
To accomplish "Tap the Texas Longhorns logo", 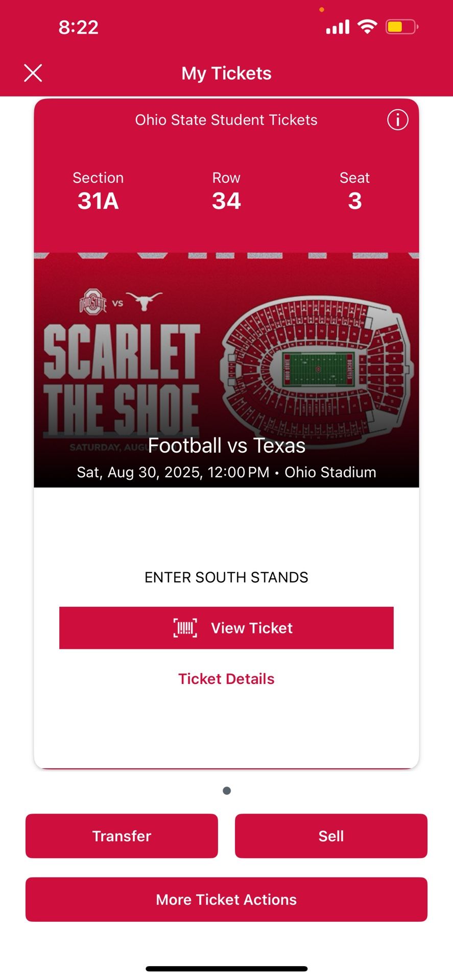I will pyautogui.click(x=145, y=301).
